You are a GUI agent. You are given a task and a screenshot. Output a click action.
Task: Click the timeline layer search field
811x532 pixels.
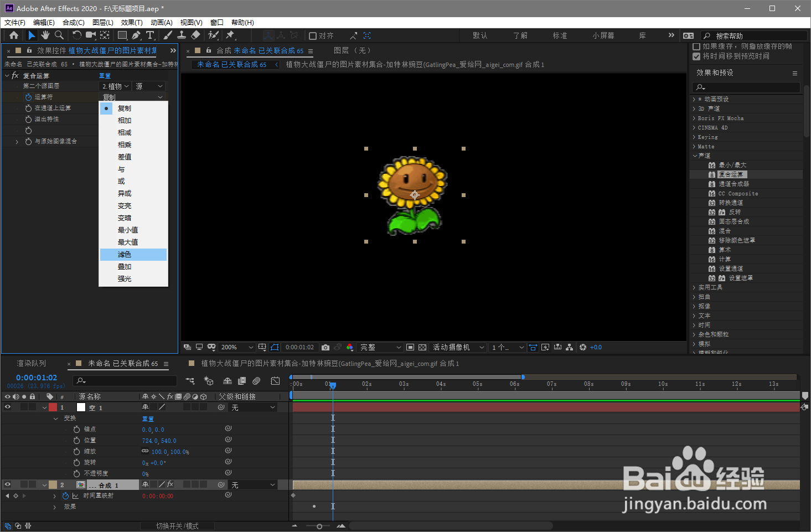(x=126, y=381)
